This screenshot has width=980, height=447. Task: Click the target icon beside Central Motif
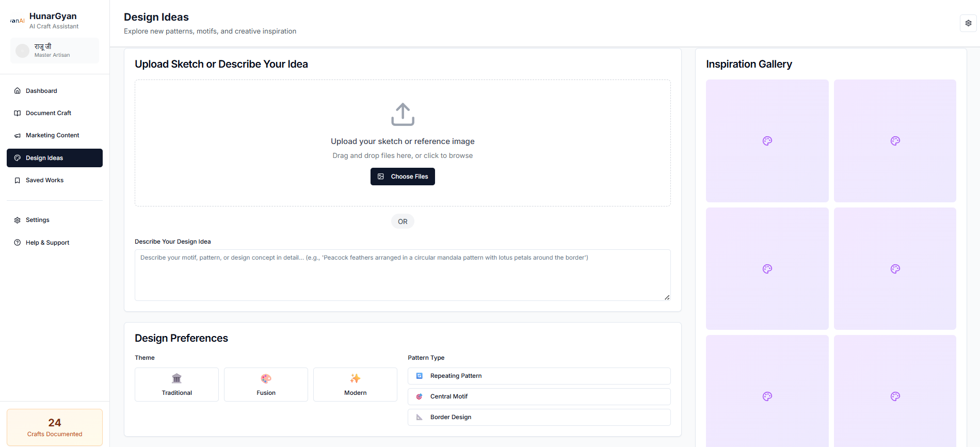coord(420,396)
